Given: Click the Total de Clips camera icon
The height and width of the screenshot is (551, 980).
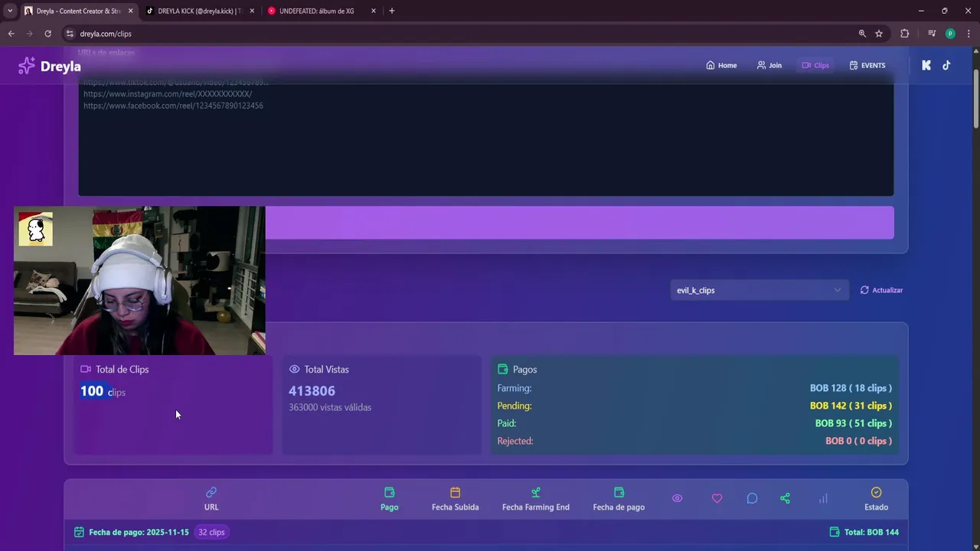Looking at the screenshot, I should pos(86,369).
